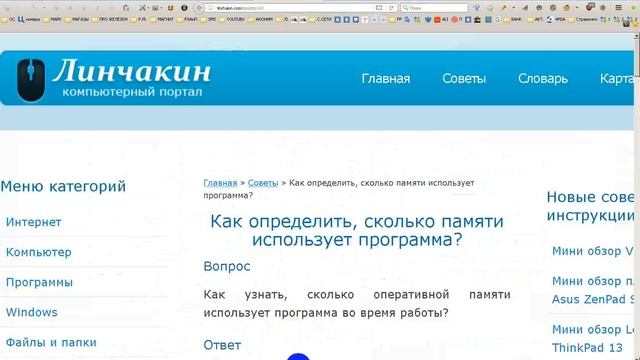Open the YOUTUBY bookmark folder
Screen dimensions: 640x360
click(232, 19)
